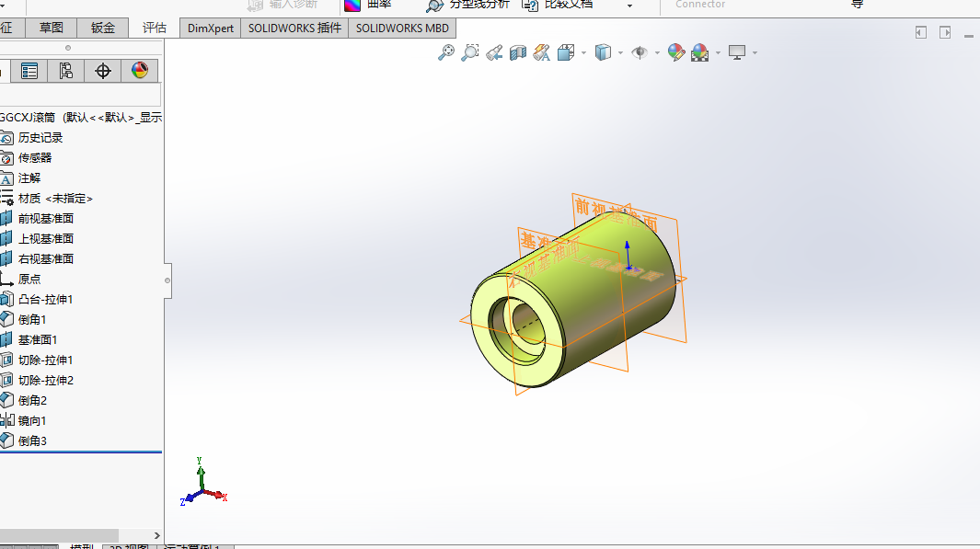The height and width of the screenshot is (549, 980).
Task: Click 比较文档 tool
Action: [558, 5]
